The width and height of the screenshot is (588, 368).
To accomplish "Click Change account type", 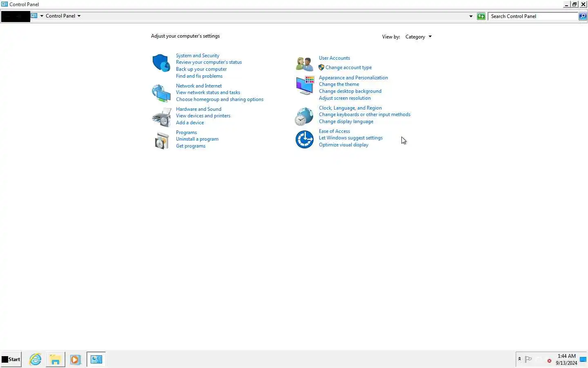I will coord(348,67).
